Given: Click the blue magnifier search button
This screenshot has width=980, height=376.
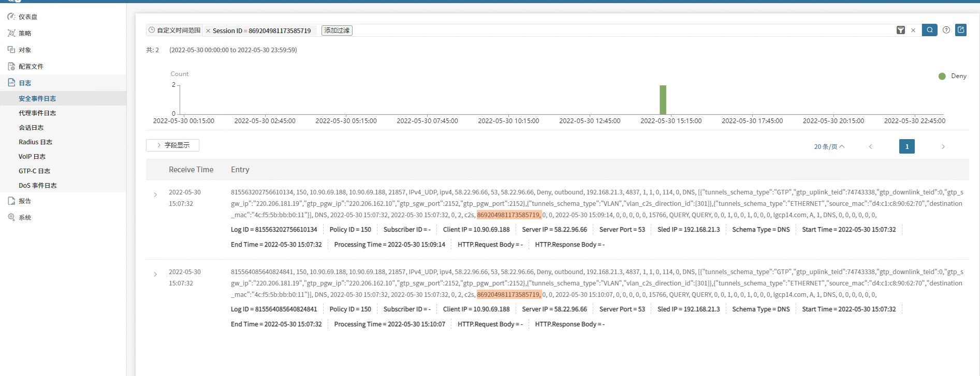Looking at the screenshot, I should pos(929,30).
